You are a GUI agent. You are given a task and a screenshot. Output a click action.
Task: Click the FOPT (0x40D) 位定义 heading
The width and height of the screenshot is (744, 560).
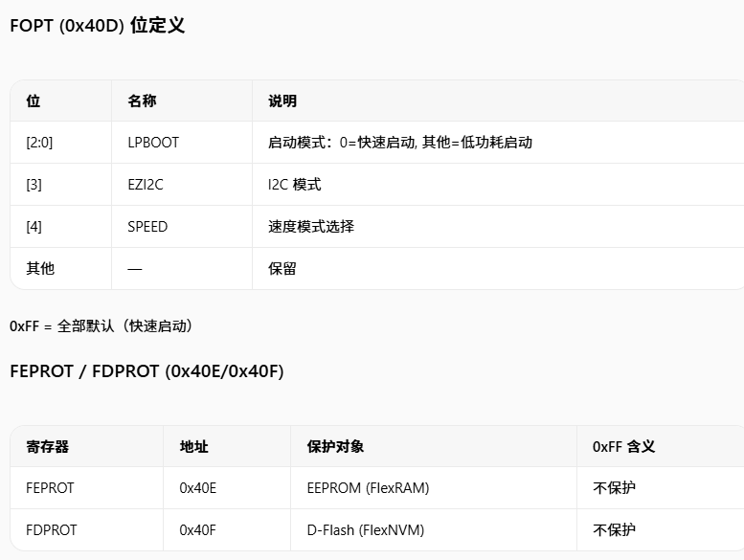coord(98,26)
